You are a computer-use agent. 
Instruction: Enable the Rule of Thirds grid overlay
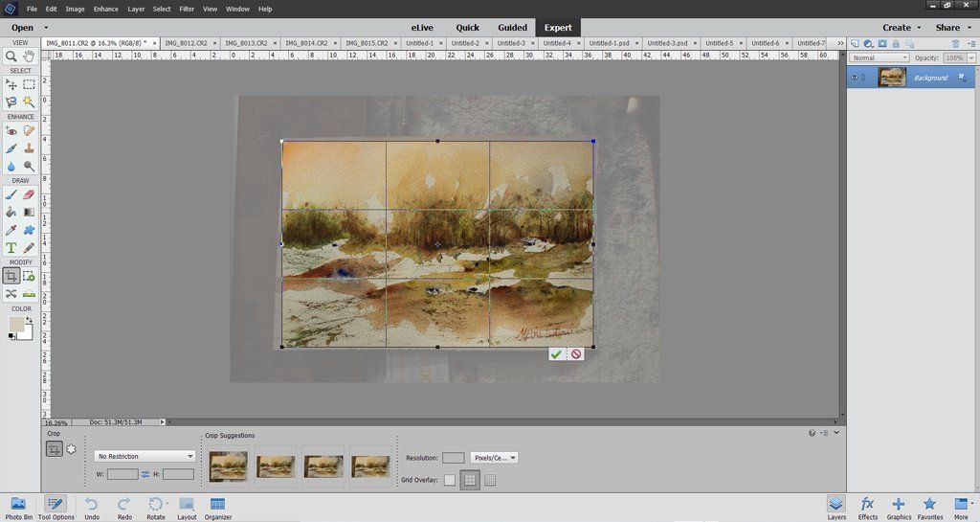[470, 480]
